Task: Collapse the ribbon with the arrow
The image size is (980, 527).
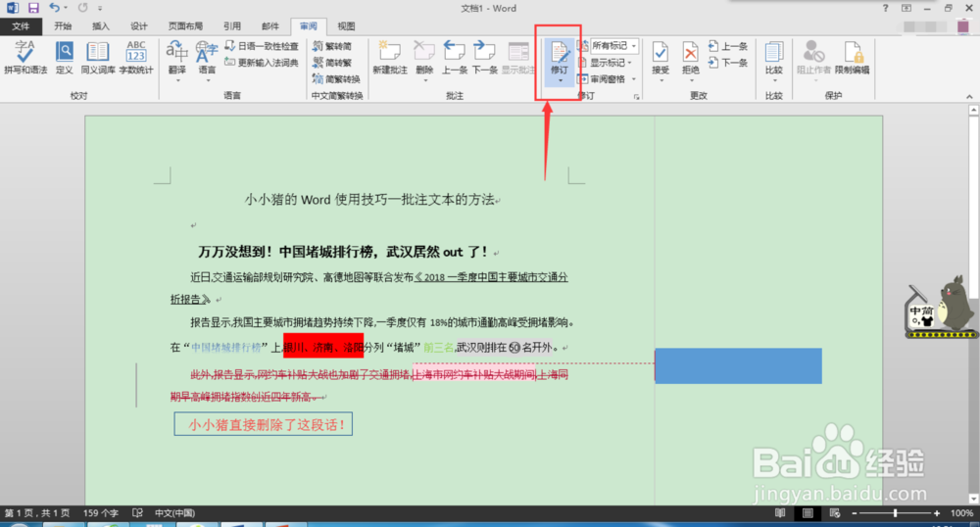Action: pyautogui.click(x=969, y=97)
